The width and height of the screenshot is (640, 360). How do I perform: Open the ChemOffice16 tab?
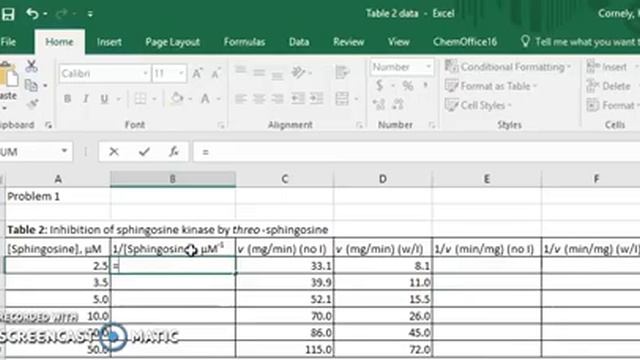465,42
